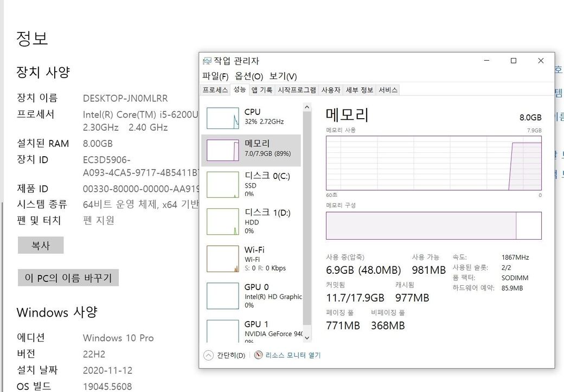Click the 리소스 모니터 icon
564x392 pixels.
(258, 355)
